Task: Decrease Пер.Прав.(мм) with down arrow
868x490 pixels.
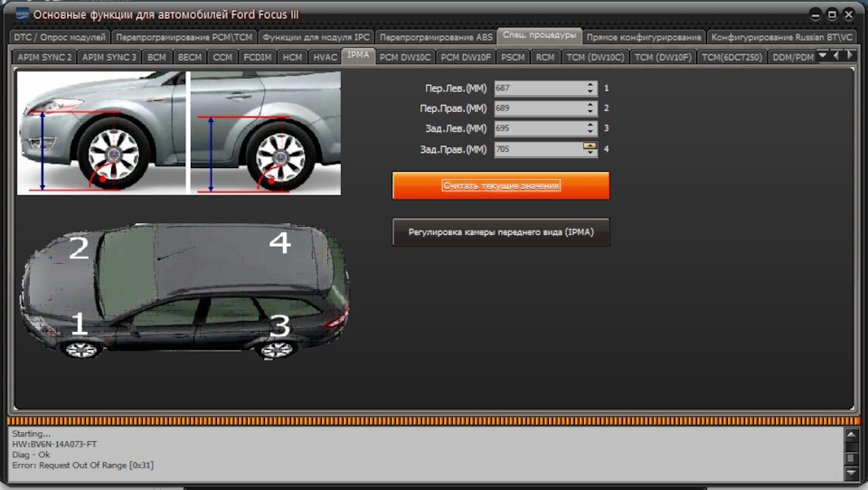Action: (590, 111)
